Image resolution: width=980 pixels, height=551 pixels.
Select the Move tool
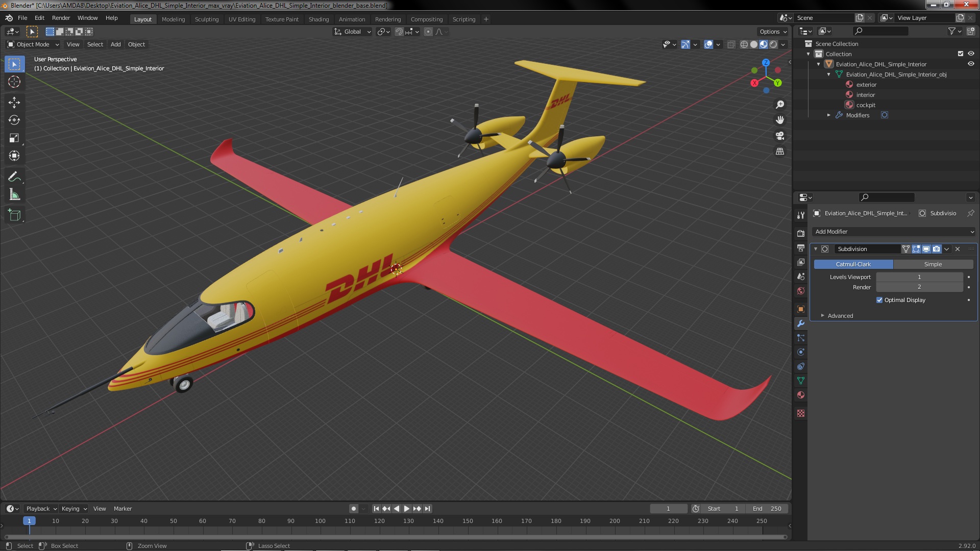[x=14, y=102]
